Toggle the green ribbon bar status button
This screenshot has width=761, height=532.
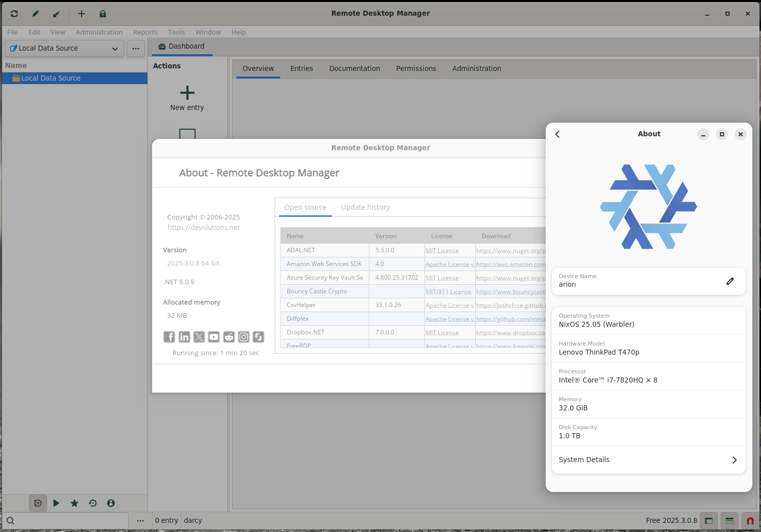[730, 520]
